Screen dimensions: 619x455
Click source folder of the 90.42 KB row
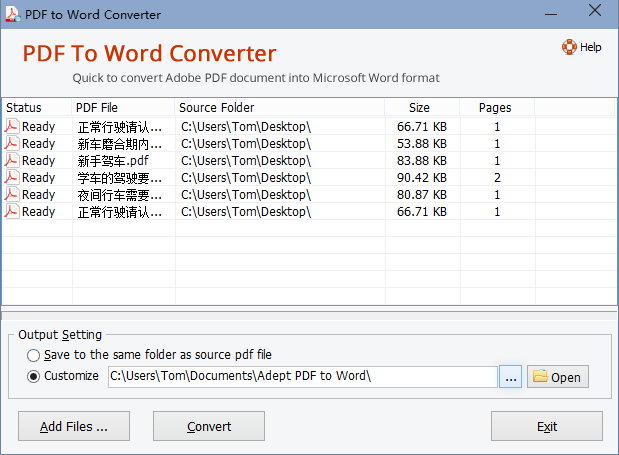246,178
